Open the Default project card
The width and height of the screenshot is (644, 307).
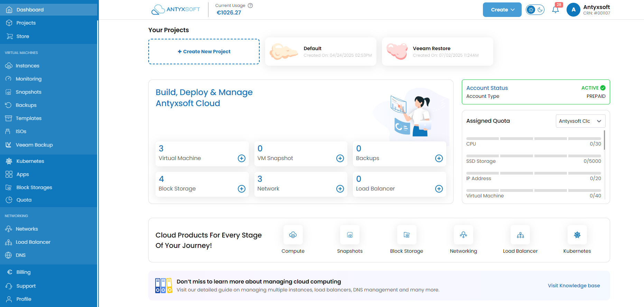pyautogui.click(x=321, y=52)
